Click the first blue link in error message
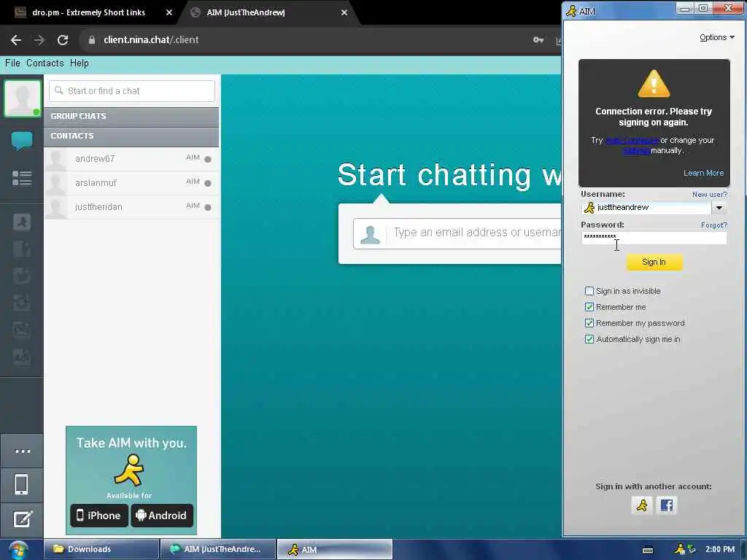 click(632, 140)
